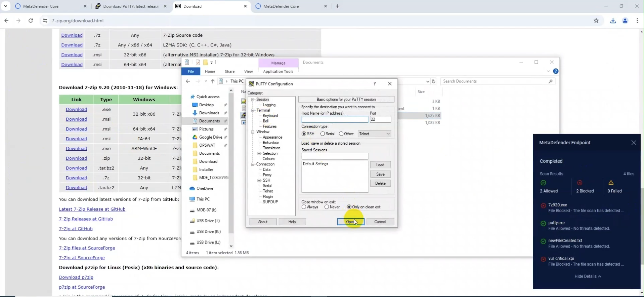The height and width of the screenshot is (297, 644).
Task: Select vul_critical.xpi blocked result
Action: tap(586, 261)
